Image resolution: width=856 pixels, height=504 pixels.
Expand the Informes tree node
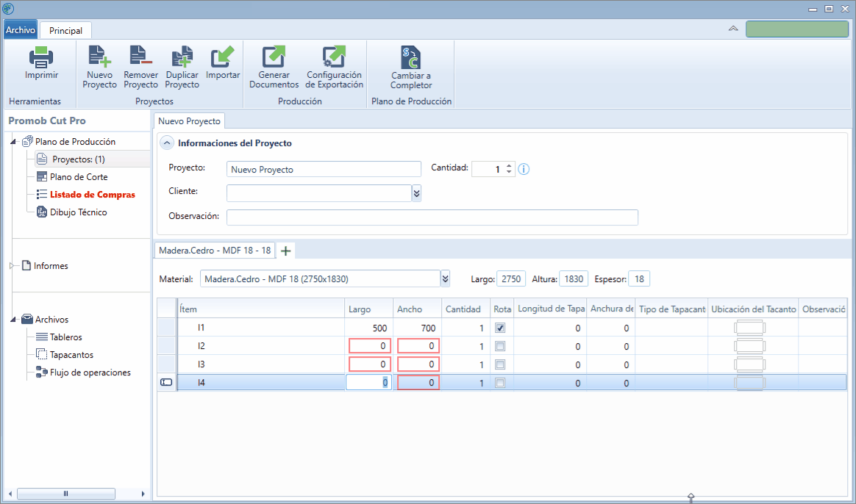13,266
